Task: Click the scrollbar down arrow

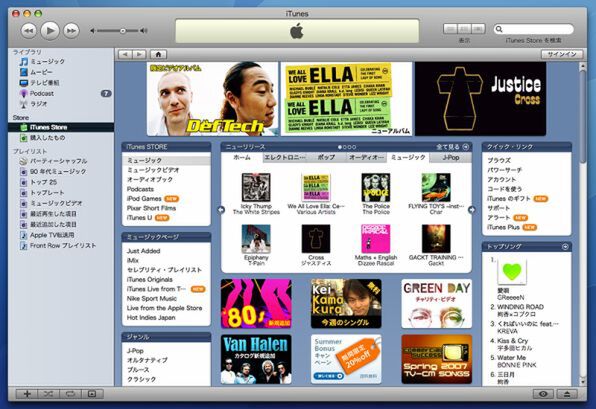Action: 582,382
